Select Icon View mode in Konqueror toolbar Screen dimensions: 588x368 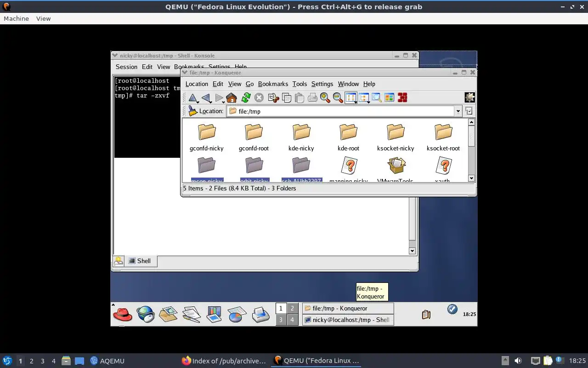pyautogui.click(x=351, y=98)
